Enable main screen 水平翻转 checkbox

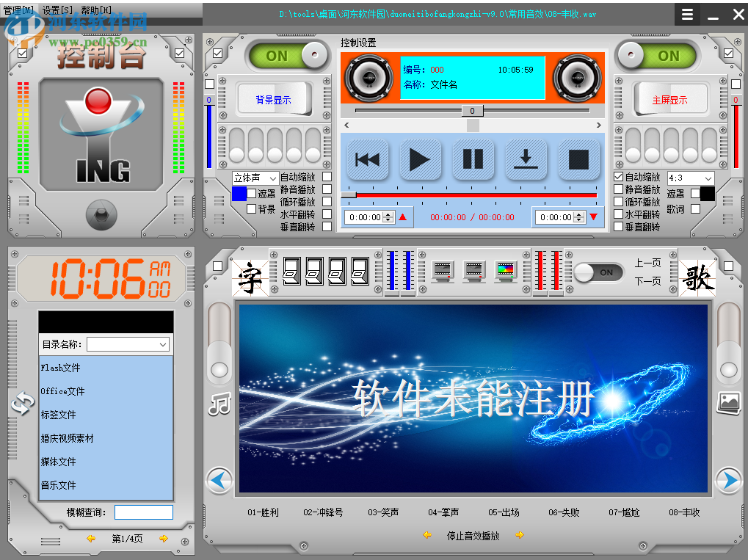[x=618, y=214]
